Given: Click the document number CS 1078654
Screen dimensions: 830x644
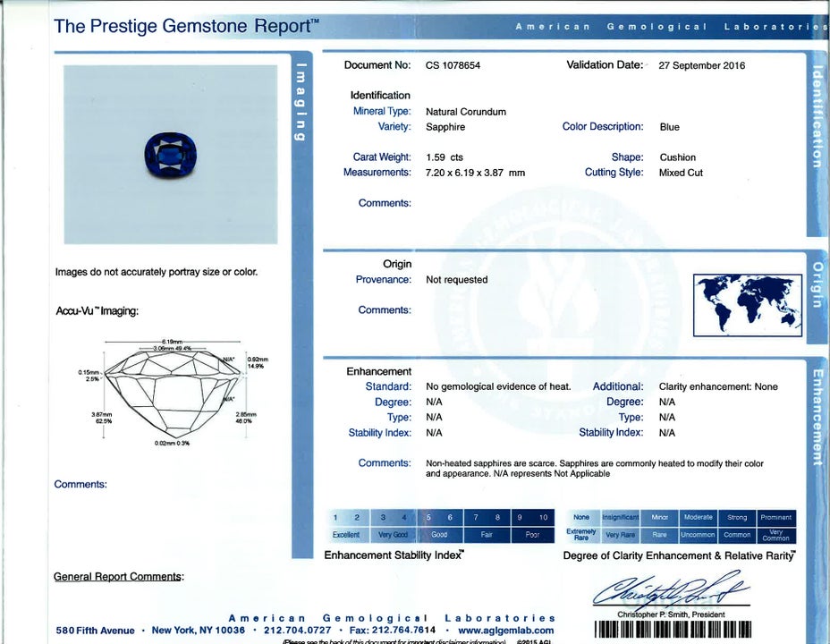Looking at the screenshot, I should [x=453, y=65].
